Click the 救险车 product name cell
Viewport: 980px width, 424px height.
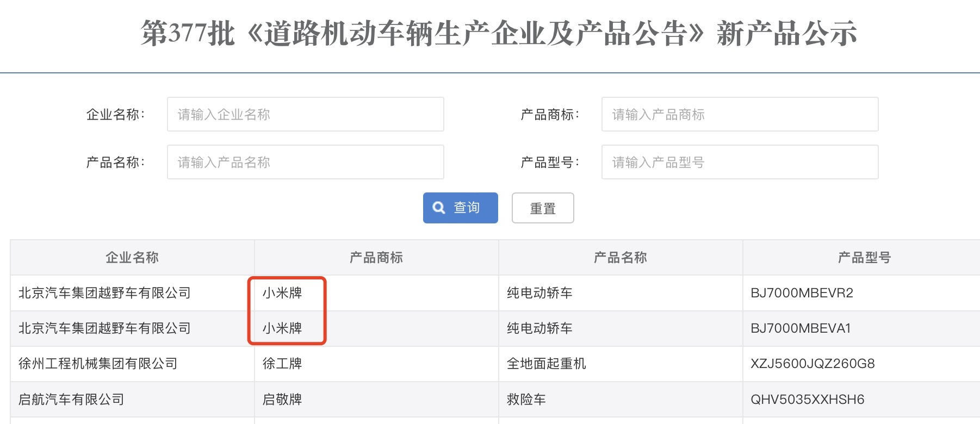526,400
